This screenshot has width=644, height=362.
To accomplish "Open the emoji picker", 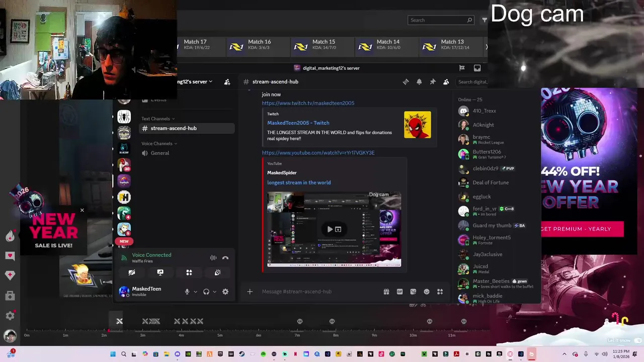I will 427,292.
